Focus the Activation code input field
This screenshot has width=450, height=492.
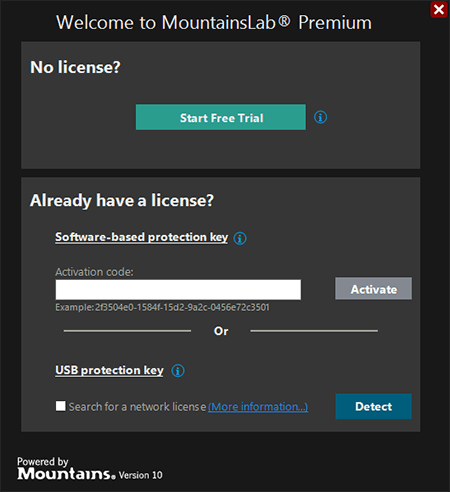[x=178, y=290]
